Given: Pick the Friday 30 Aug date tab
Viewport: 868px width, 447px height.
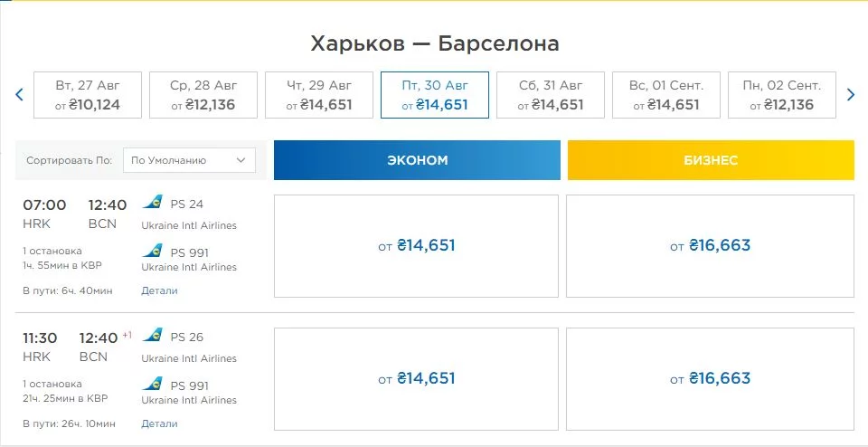Looking at the screenshot, I should click(435, 95).
